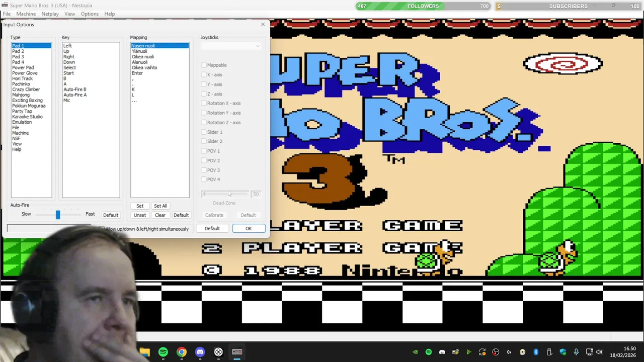Select the Nestopia taskbar window icon
644x362 pixels.
[x=237, y=352]
